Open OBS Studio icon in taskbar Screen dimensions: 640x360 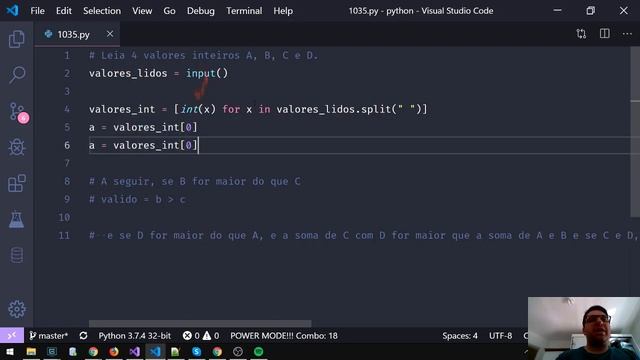coord(238,351)
